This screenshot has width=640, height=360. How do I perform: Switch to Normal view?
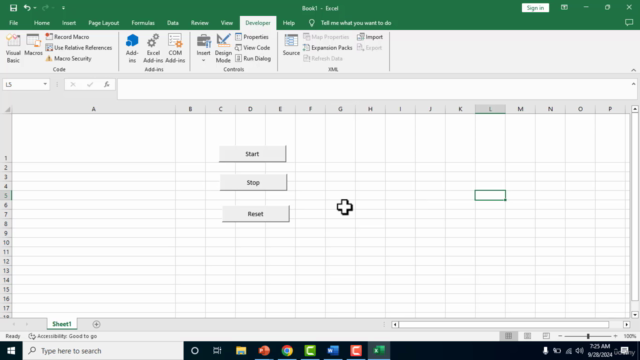point(508,336)
